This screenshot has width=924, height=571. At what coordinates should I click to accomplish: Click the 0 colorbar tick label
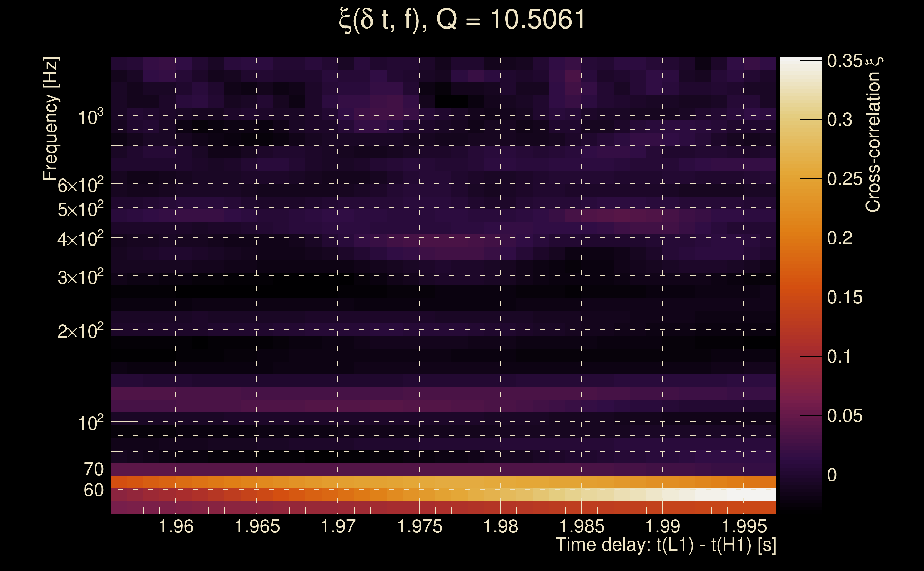(x=832, y=475)
